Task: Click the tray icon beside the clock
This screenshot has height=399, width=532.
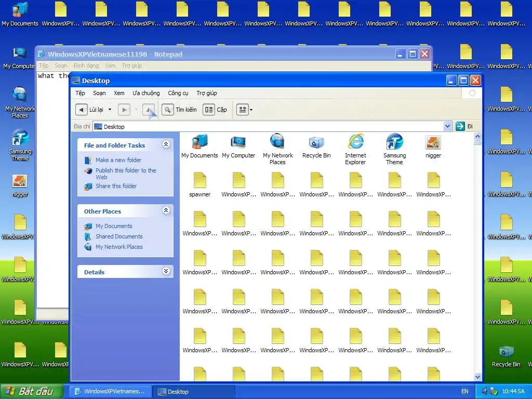Action: click(494, 391)
